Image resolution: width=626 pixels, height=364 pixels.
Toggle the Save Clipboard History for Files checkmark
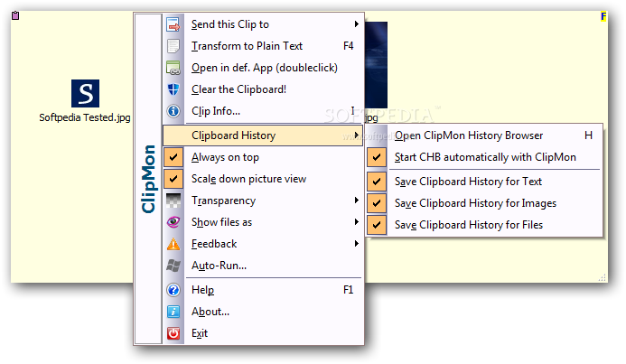(377, 225)
